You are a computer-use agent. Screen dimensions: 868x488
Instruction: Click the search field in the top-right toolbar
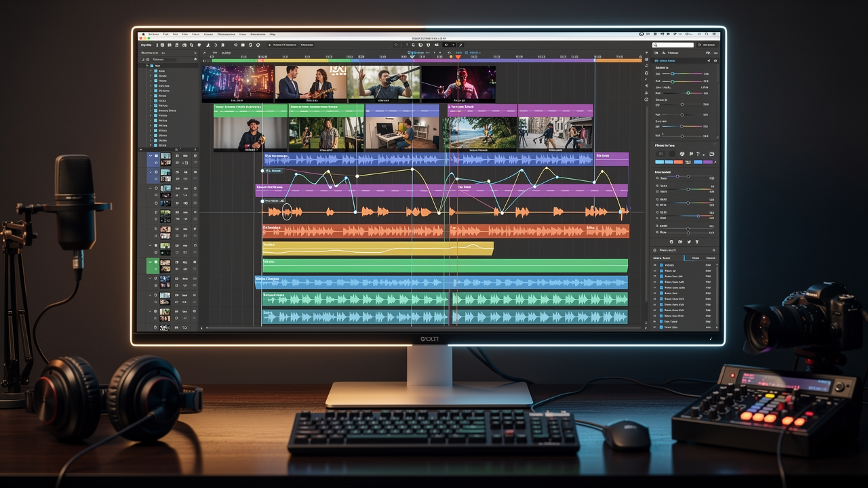coord(673,45)
